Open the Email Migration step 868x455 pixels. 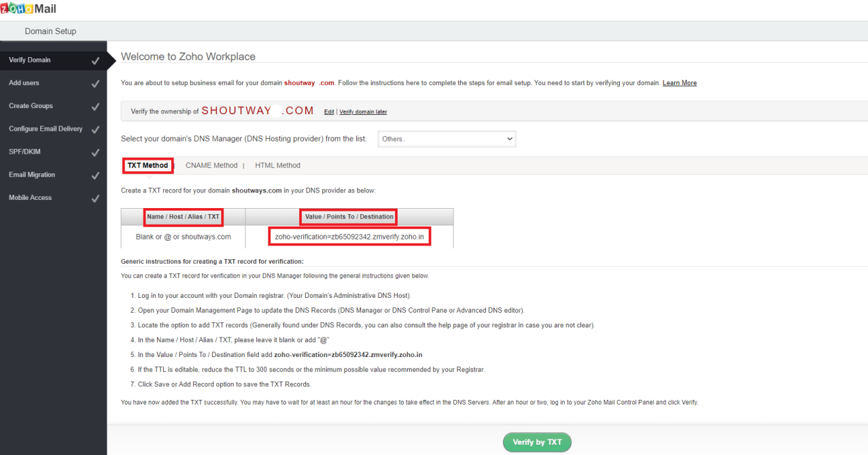(x=53, y=175)
